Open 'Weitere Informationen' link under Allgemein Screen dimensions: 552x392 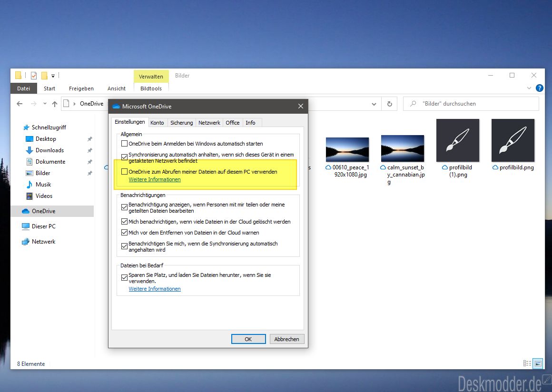point(155,179)
